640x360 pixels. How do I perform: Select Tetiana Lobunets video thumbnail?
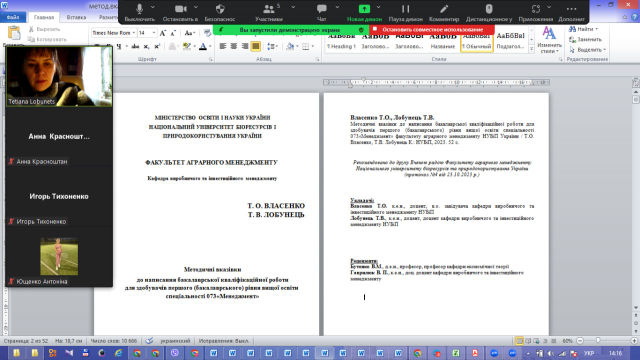59,76
